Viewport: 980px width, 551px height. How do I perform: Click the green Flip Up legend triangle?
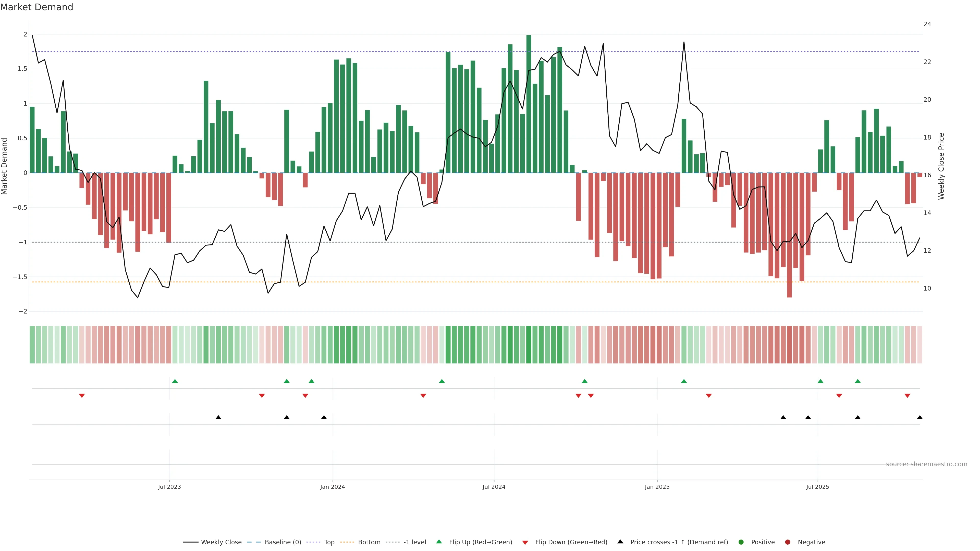coord(439,542)
